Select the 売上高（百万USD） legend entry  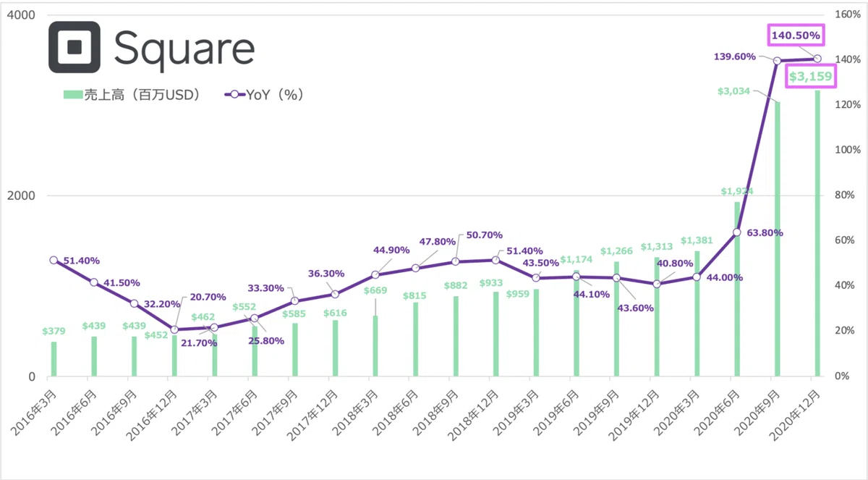point(131,95)
